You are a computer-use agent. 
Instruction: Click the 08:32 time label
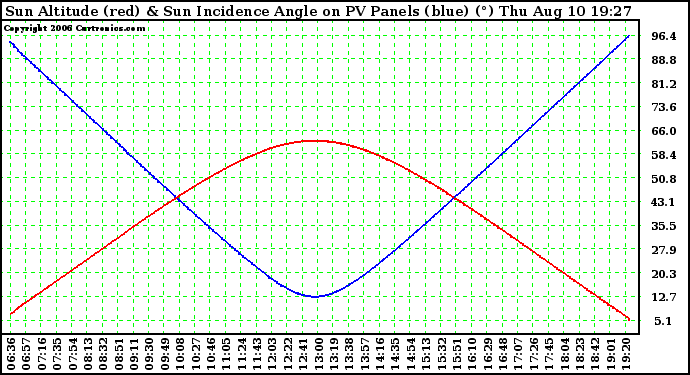[103, 354]
